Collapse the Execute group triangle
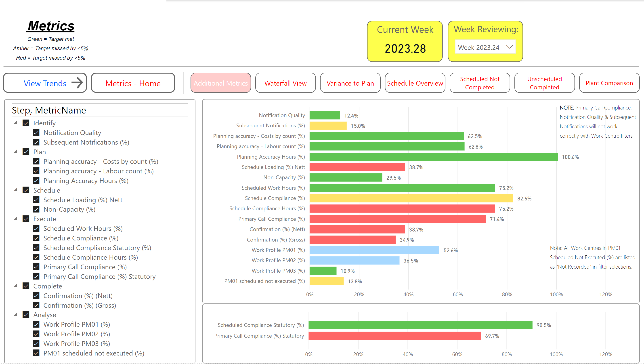This screenshot has height=364, width=644. pyautogui.click(x=15, y=219)
